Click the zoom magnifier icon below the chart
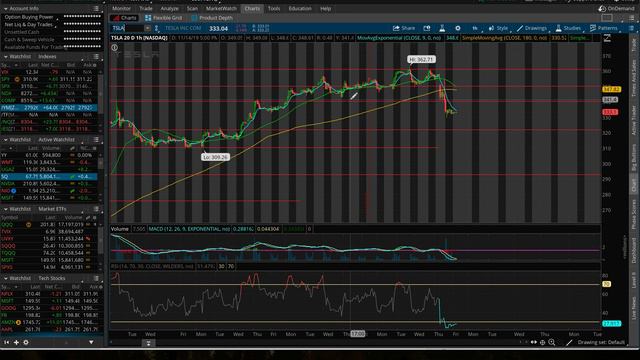 click(551, 342)
